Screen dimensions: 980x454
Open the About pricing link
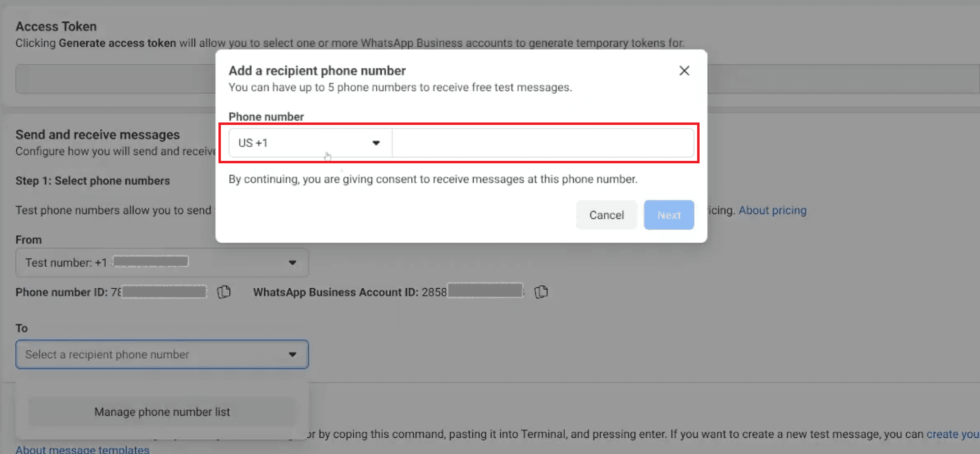[x=772, y=211]
